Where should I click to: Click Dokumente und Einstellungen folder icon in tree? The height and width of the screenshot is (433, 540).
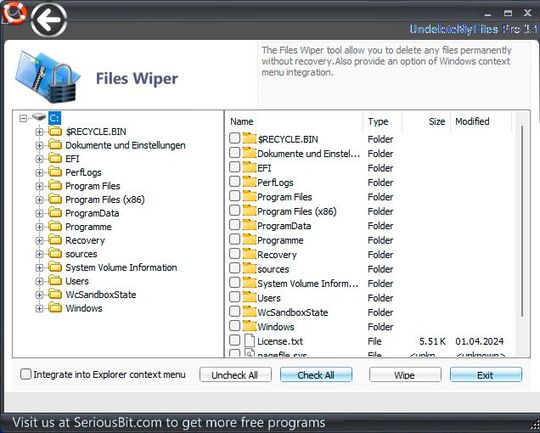coord(55,145)
